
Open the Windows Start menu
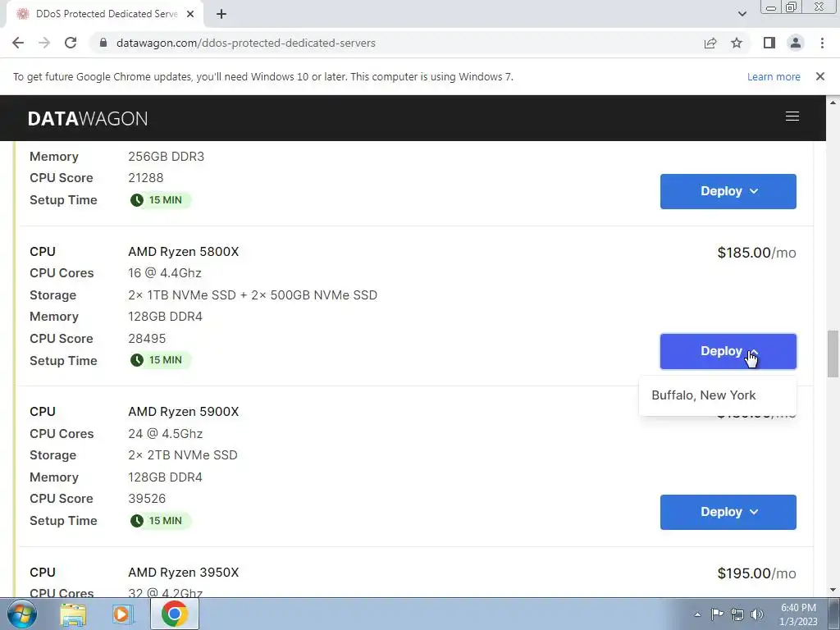pos(21,614)
